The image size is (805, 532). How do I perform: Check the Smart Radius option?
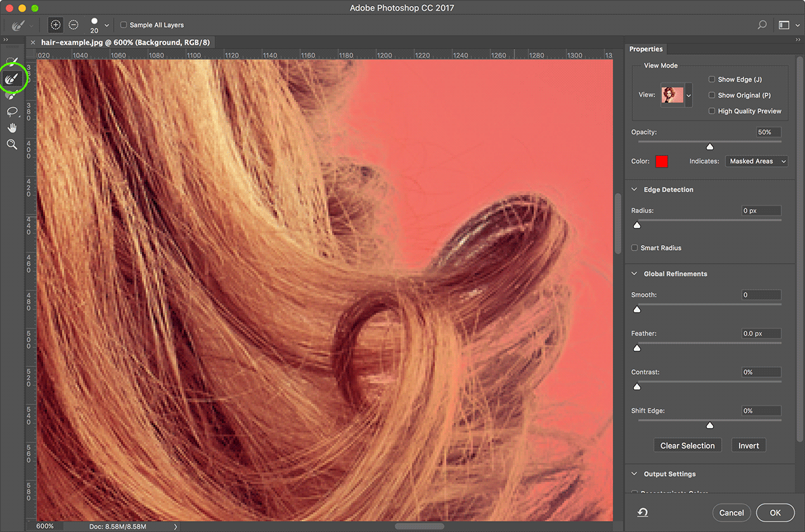click(x=634, y=248)
